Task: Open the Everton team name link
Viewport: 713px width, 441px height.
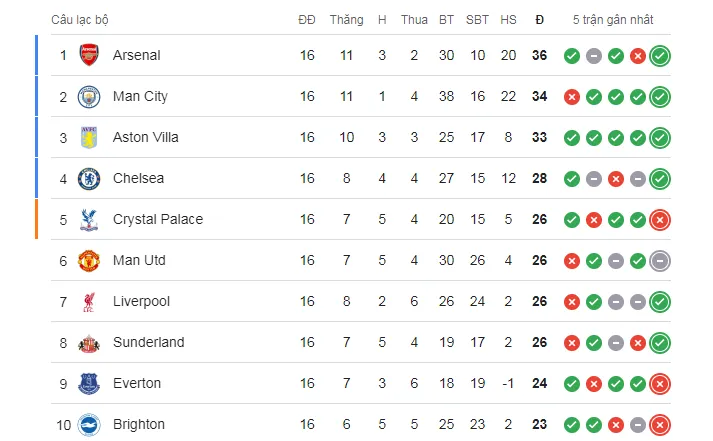Action: tap(137, 383)
